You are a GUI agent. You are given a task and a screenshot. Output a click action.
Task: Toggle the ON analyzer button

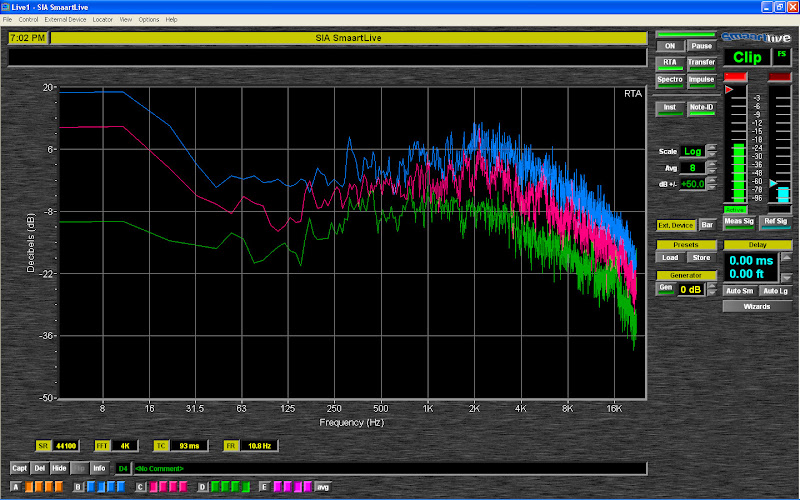(670, 46)
